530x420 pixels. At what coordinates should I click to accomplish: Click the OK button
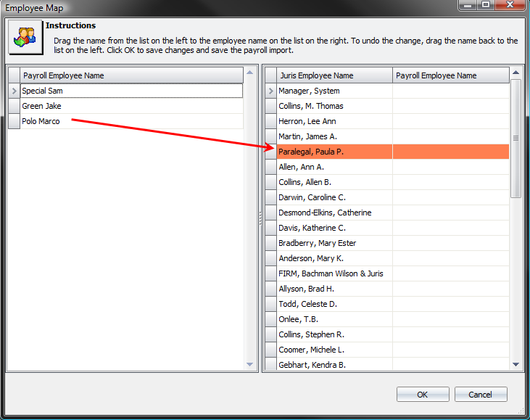pyautogui.click(x=422, y=395)
